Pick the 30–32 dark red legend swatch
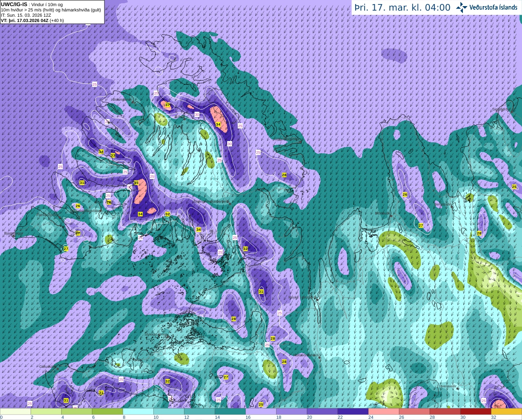Image resolution: width=522 pixels, height=420 pixels. pos(476,411)
